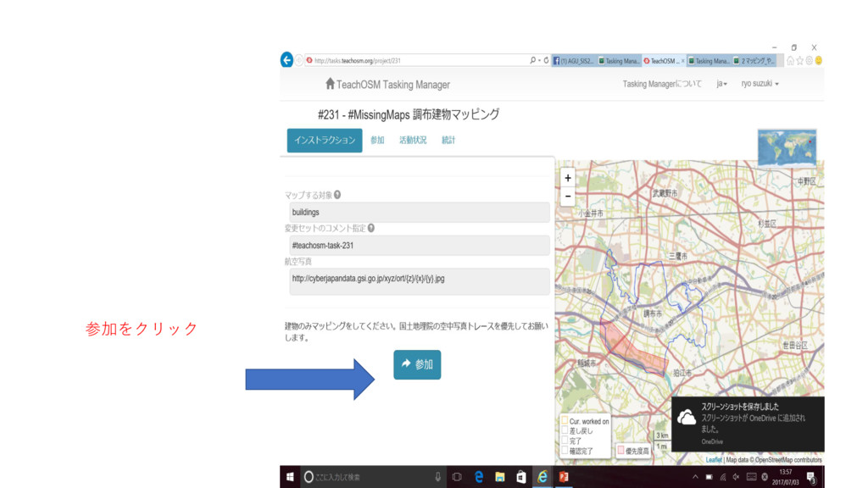The width and height of the screenshot is (868, 488).
Task: Click help icon beside マップする対象
Action: click(337, 194)
